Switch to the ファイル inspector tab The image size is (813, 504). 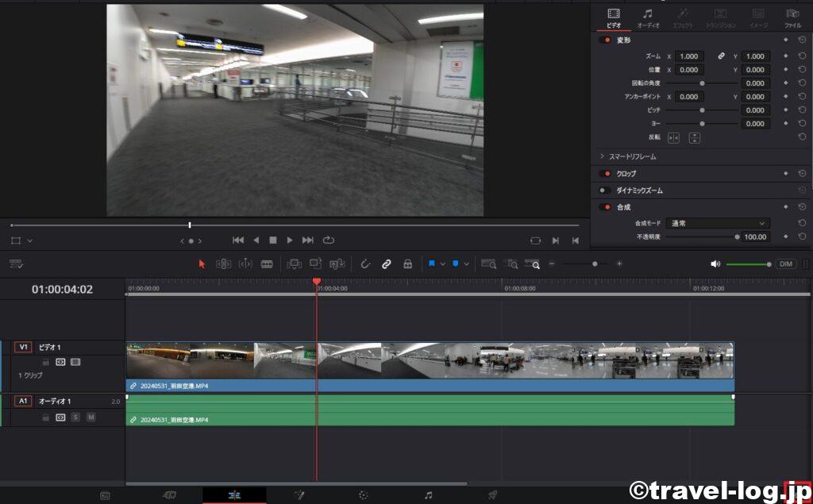click(792, 17)
